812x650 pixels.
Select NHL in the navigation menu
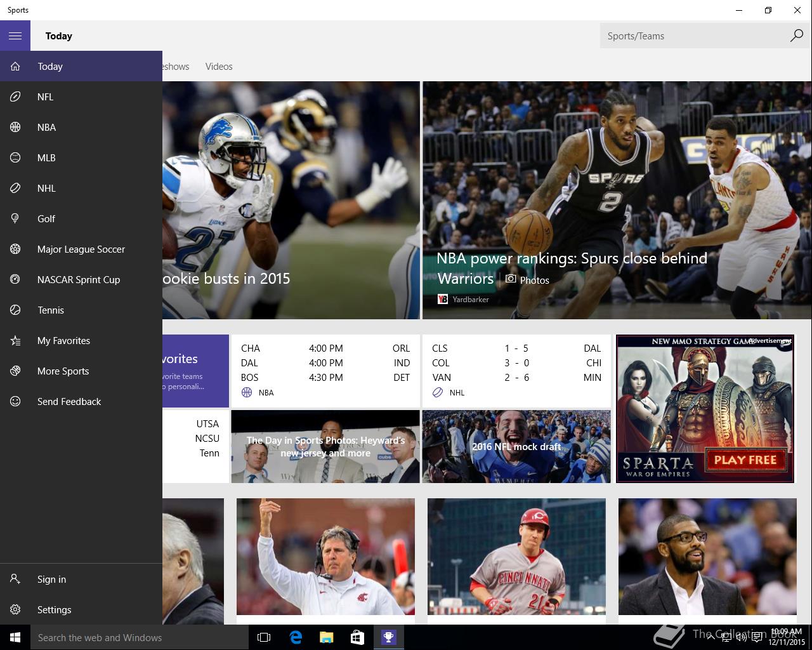81,188
